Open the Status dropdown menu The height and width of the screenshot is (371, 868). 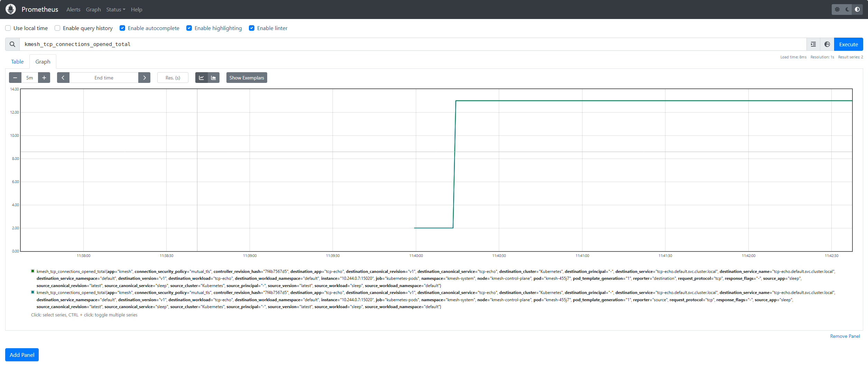tap(115, 9)
